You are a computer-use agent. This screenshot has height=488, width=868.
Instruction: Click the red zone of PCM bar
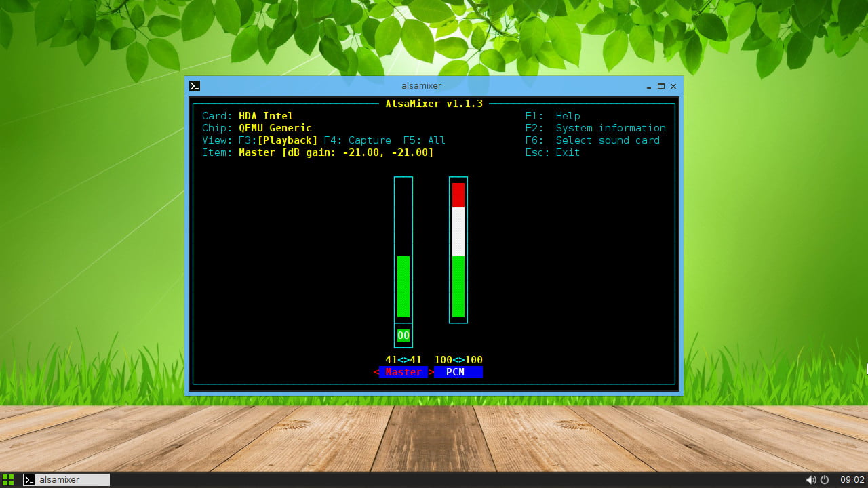[x=458, y=195]
